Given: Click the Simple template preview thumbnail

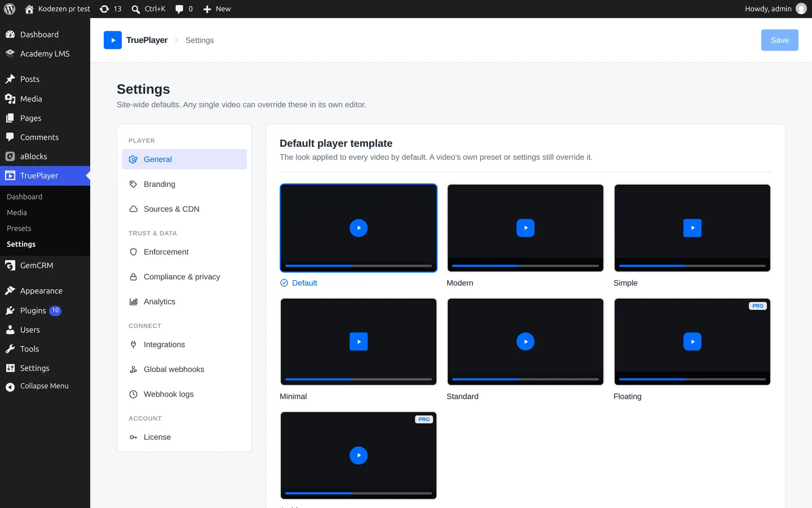Looking at the screenshot, I should [x=692, y=228].
